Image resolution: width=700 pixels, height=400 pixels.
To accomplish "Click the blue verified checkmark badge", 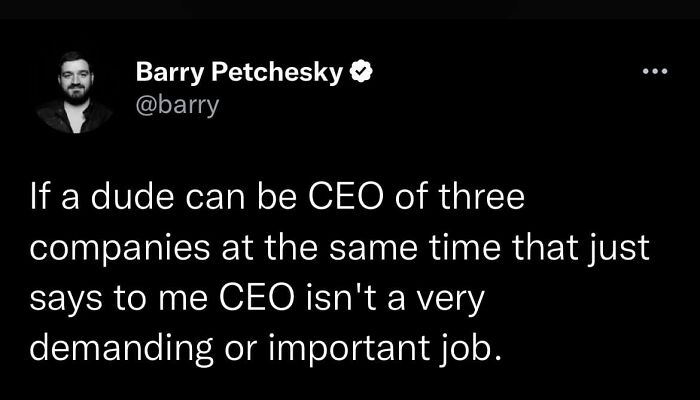I will pyautogui.click(x=363, y=73).
